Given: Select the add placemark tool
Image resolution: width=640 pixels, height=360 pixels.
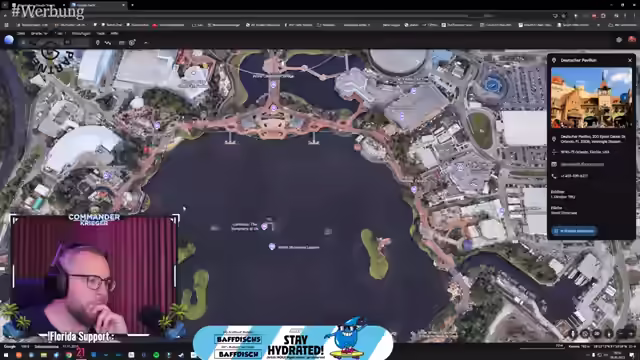Looking at the screenshot, I should pos(98,42).
